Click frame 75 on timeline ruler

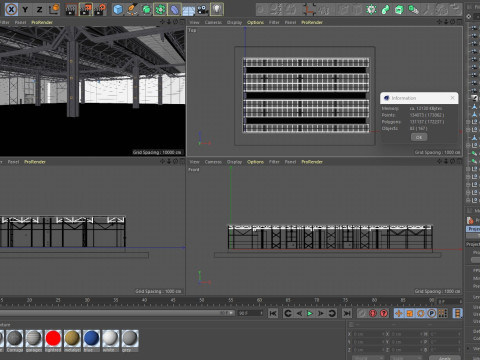pos(346,301)
